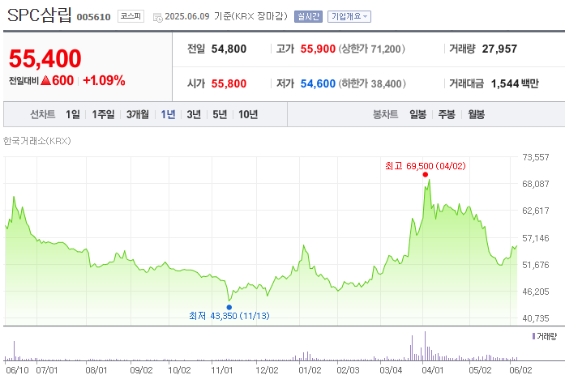This screenshot has height=392, width=565.
Task: Click the 거래량 volume legend swatch
Action: [x=533, y=336]
